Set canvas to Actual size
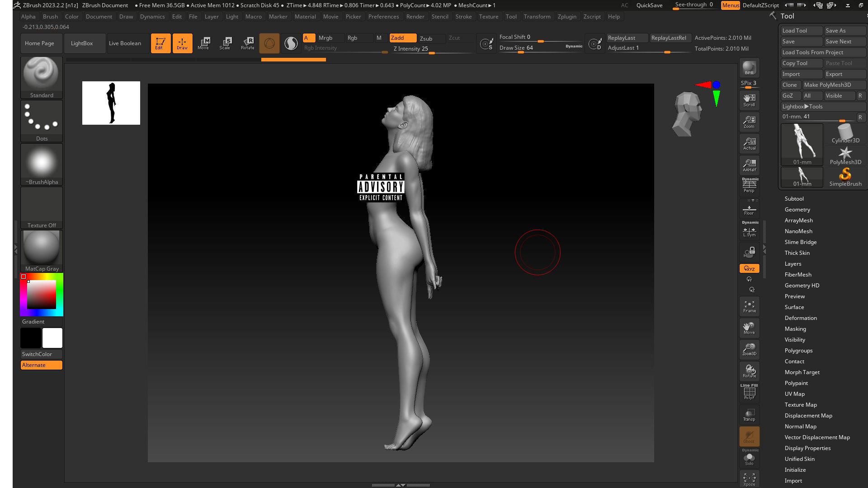 (x=749, y=144)
